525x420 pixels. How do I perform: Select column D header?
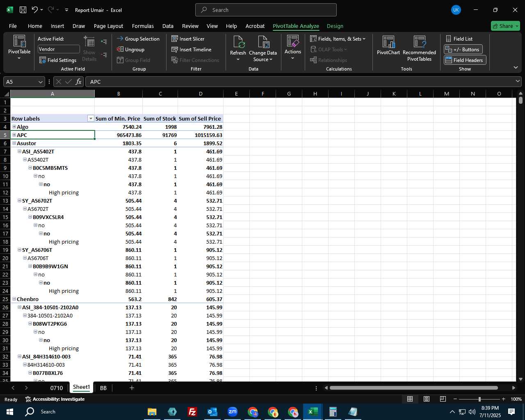coord(201,94)
